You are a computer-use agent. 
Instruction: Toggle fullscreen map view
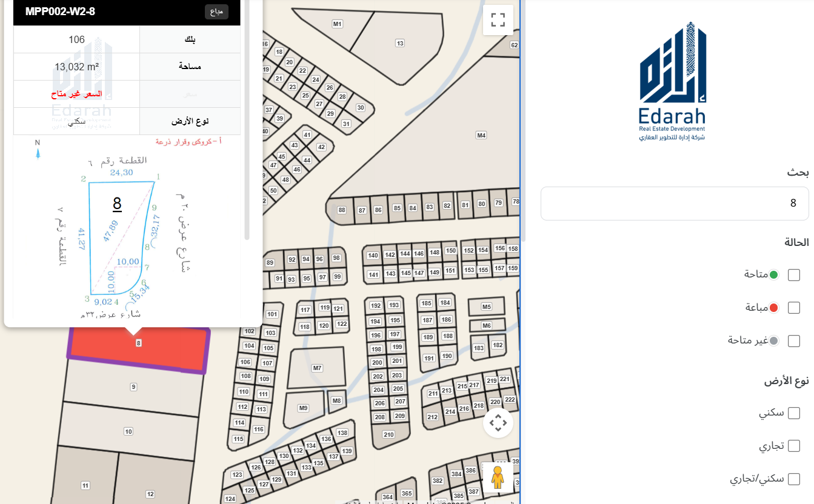click(498, 20)
